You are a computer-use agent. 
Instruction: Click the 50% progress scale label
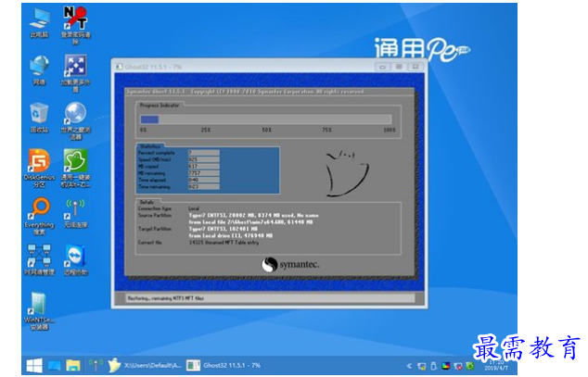[266, 130]
